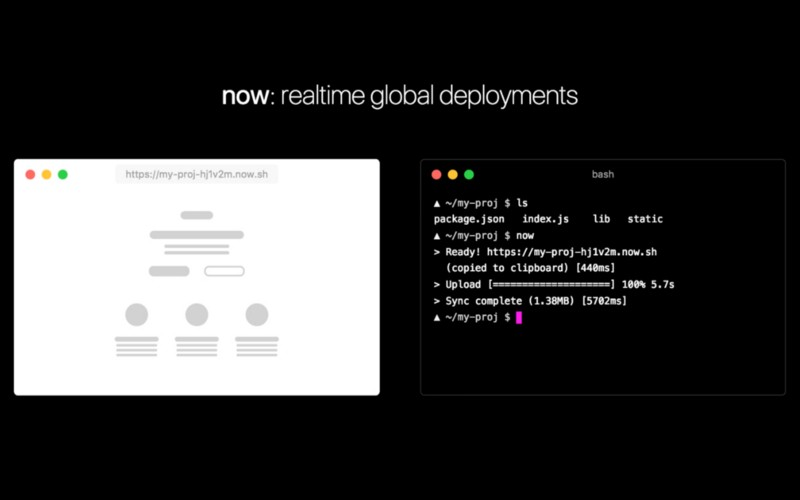Click the filled gray button in webpage mockup
Viewport: 800px width, 500px height.
[x=169, y=271]
